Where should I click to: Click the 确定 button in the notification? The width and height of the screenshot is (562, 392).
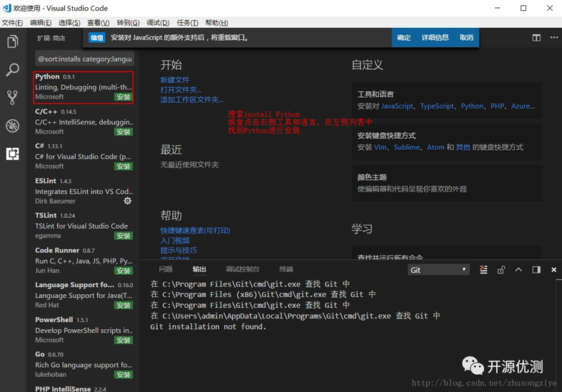point(403,38)
